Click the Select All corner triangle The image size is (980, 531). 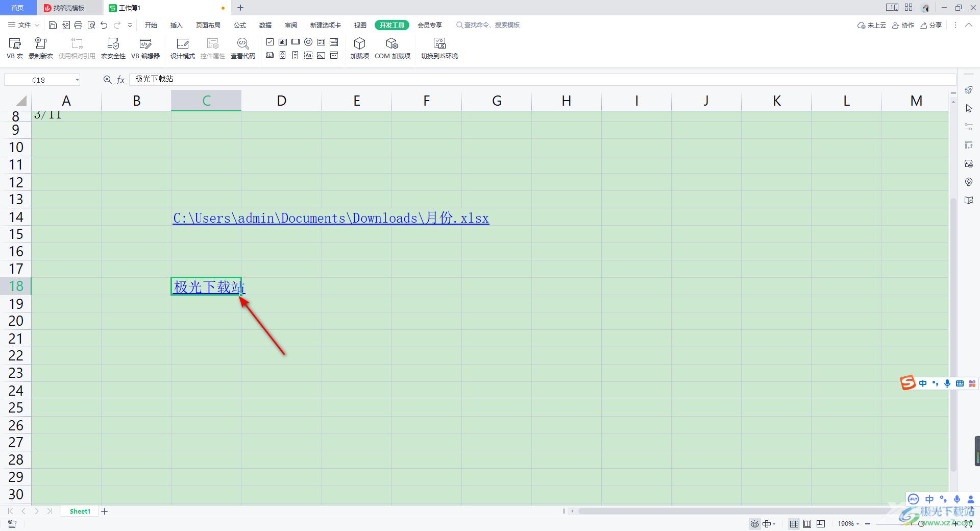coord(20,101)
